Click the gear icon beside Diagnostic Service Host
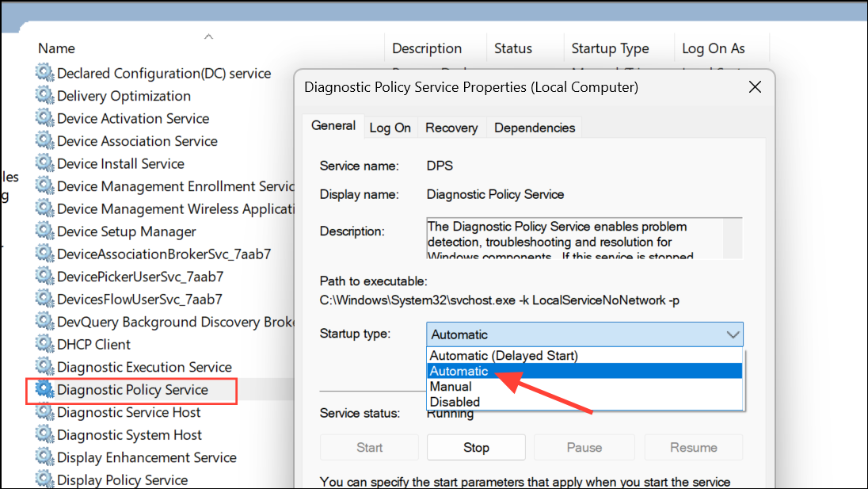 coord(45,412)
